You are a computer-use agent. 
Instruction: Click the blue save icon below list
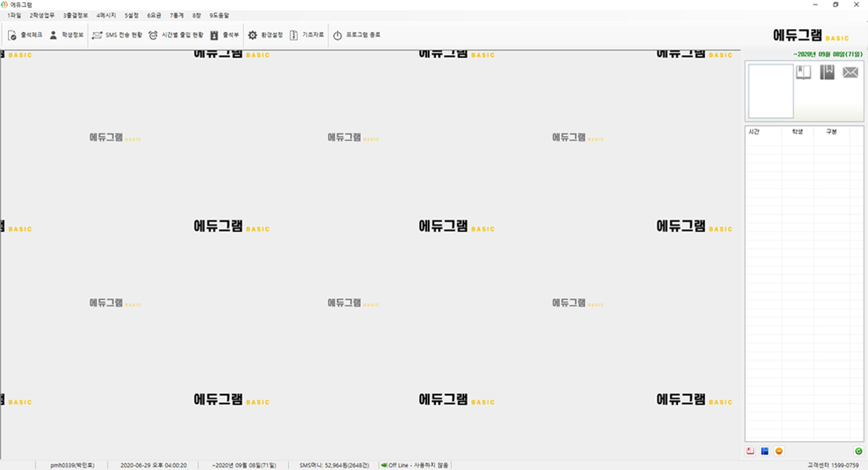pyautogui.click(x=764, y=451)
